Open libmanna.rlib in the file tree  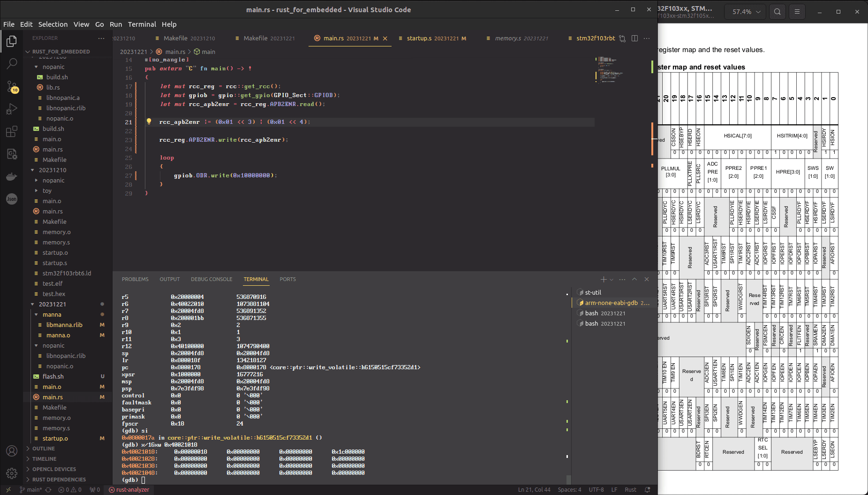coord(64,325)
